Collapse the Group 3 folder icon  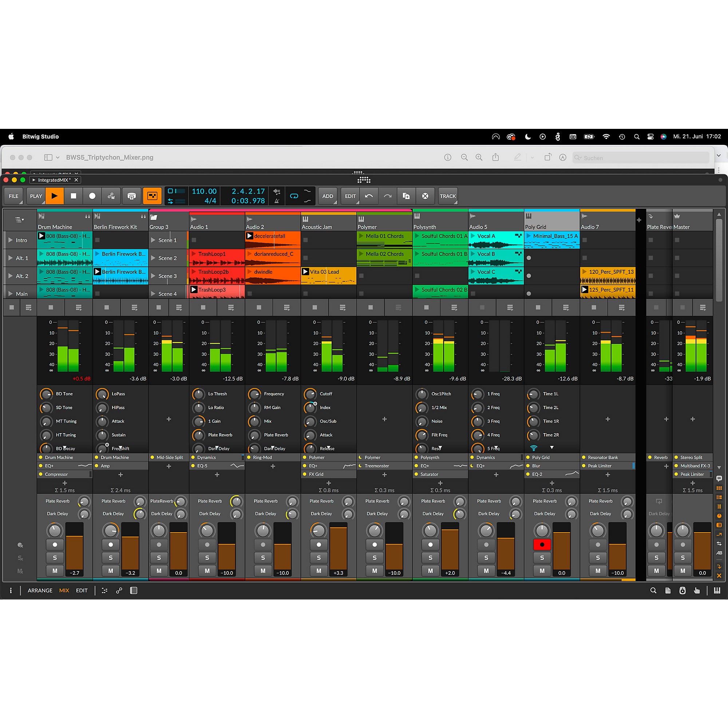tap(154, 217)
